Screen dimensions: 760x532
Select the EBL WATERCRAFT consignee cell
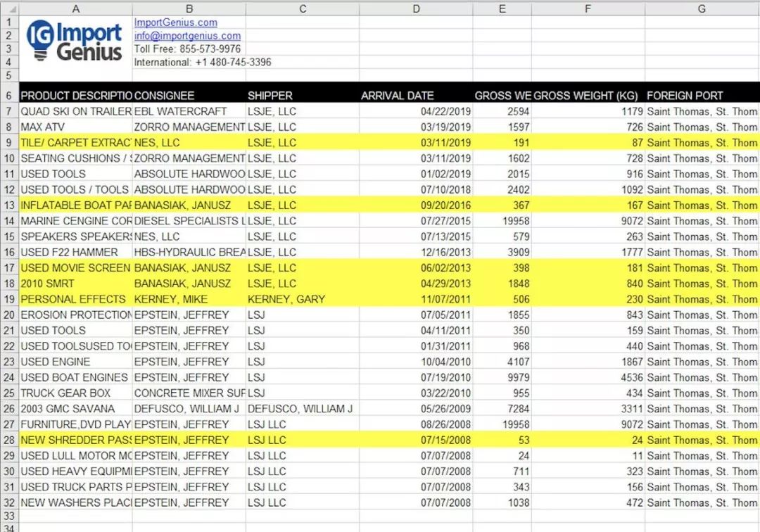pos(189,111)
